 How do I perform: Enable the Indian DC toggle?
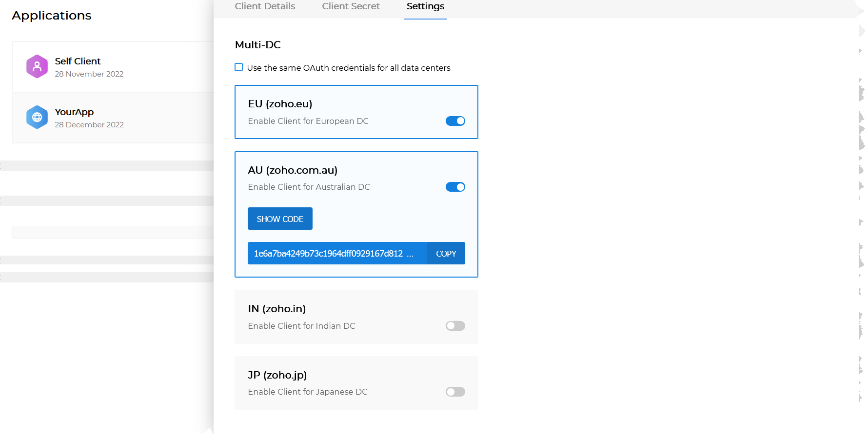click(x=455, y=325)
